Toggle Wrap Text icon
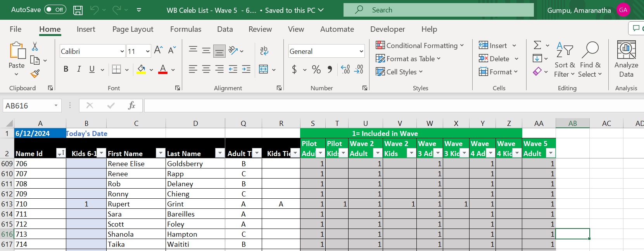 click(x=264, y=50)
